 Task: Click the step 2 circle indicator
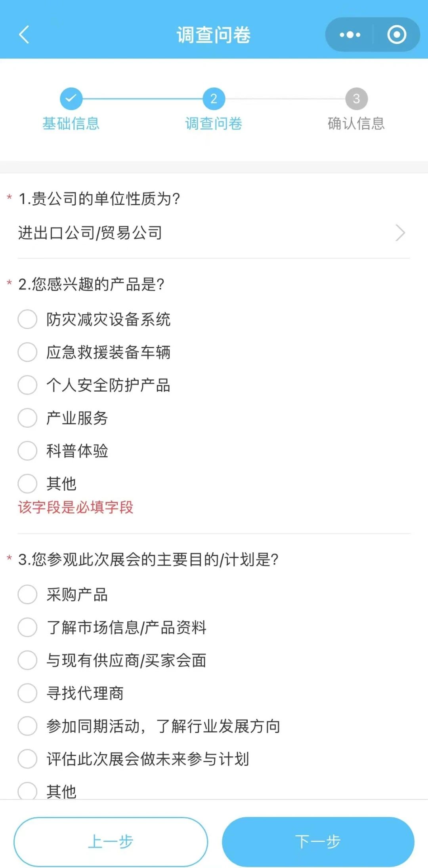coord(214,99)
